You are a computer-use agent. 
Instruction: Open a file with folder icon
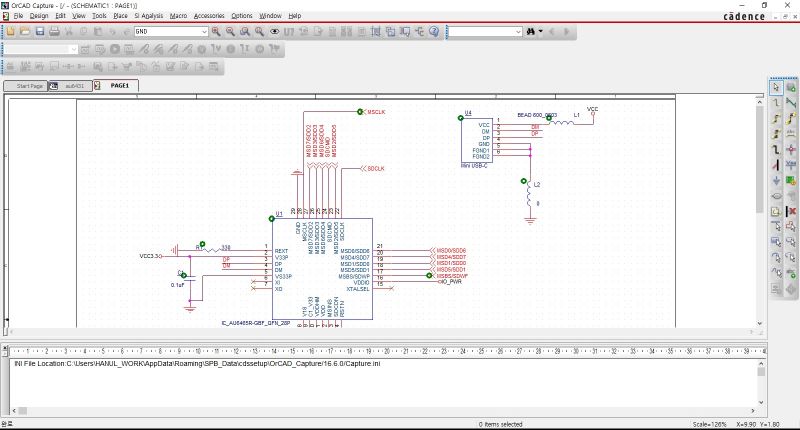[25, 32]
